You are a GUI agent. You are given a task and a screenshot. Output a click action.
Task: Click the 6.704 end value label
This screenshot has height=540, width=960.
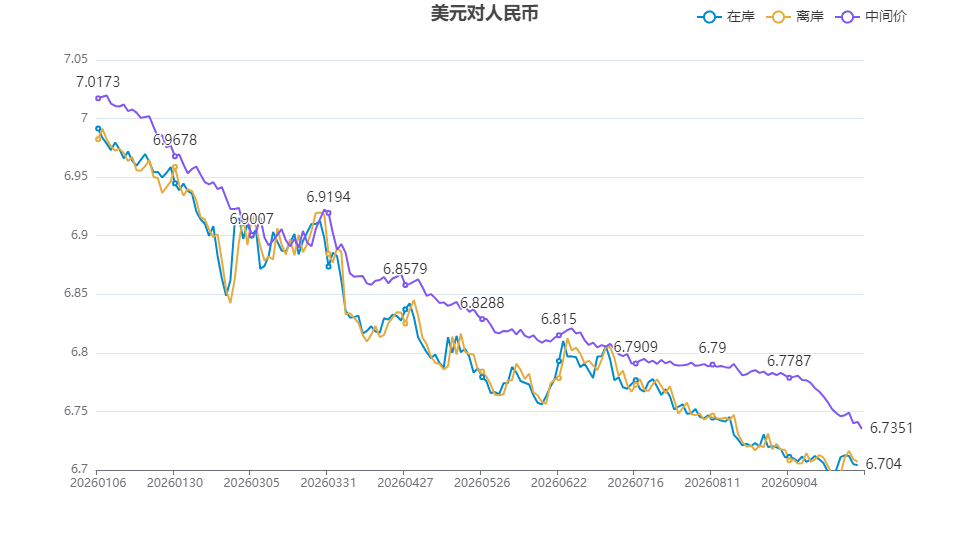click(x=883, y=464)
